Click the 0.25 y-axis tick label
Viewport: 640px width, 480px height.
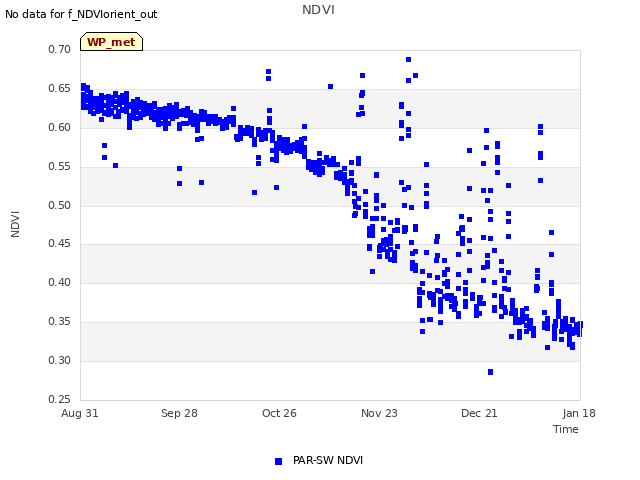pyautogui.click(x=60, y=399)
